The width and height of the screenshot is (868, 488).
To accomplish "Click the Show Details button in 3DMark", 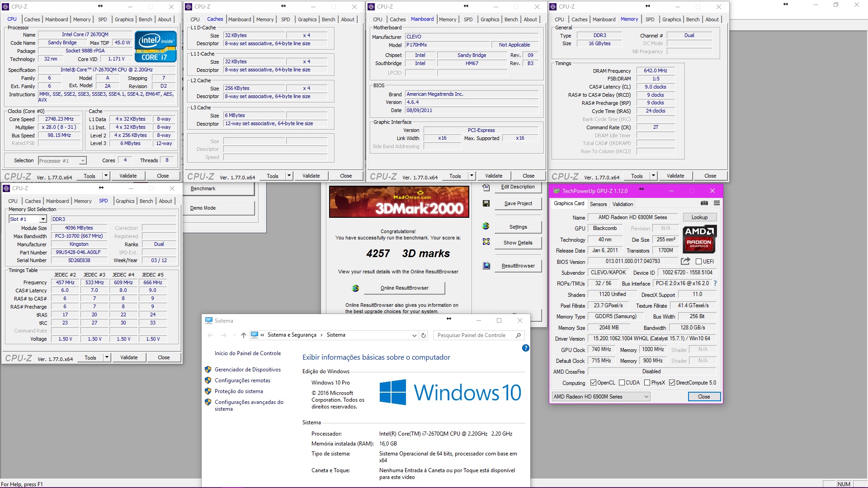I will 518,243.
